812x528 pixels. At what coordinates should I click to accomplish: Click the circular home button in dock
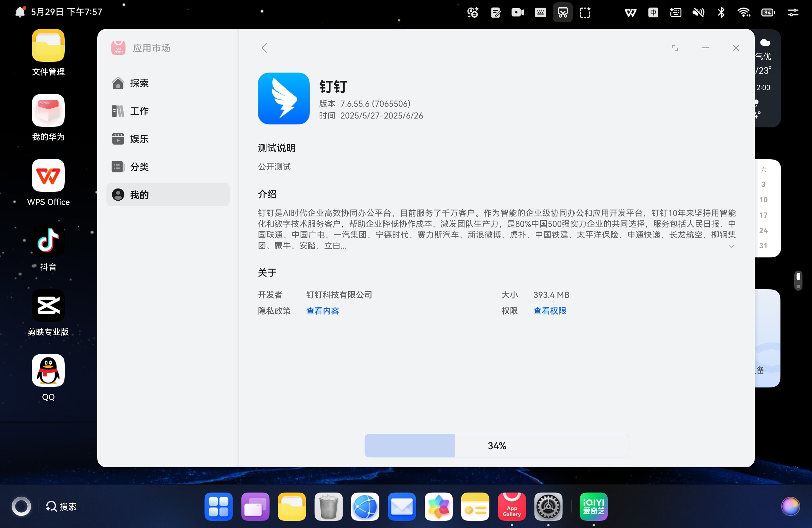(x=21, y=506)
